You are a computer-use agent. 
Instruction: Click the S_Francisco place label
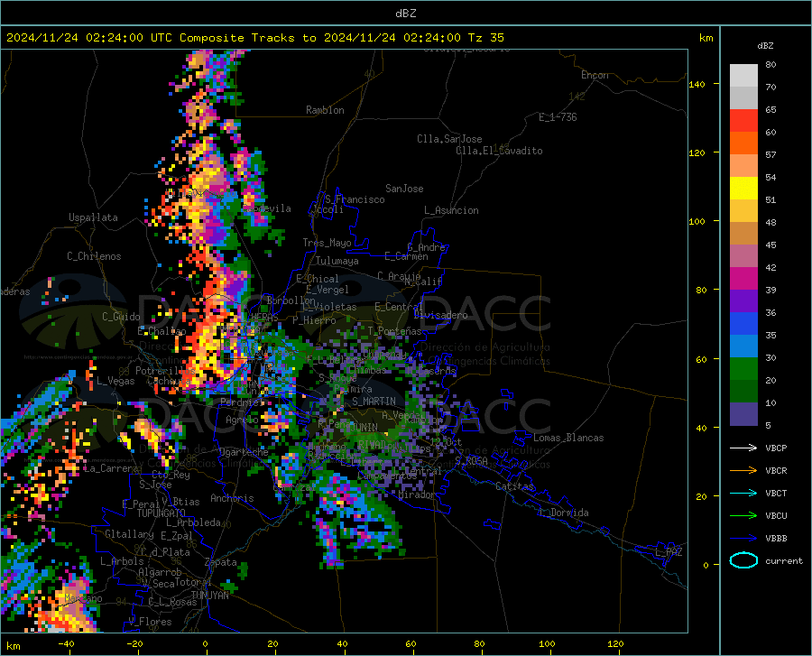pos(355,199)
